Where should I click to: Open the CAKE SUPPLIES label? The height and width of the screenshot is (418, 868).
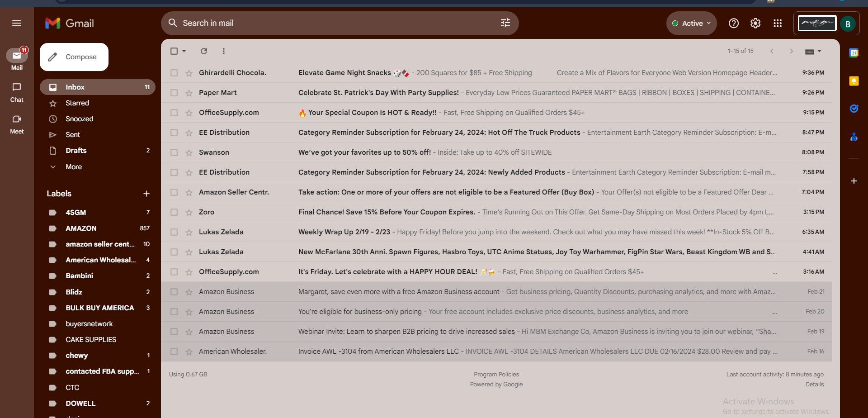(97, 340)
